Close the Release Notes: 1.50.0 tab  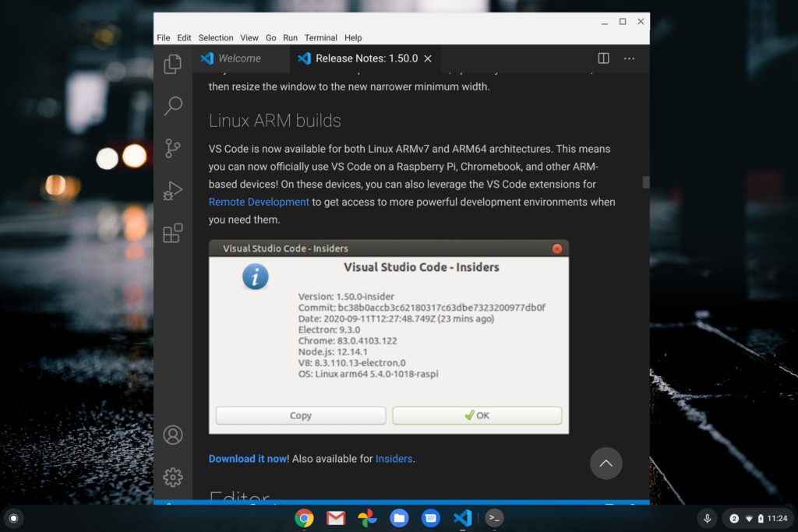428,58
